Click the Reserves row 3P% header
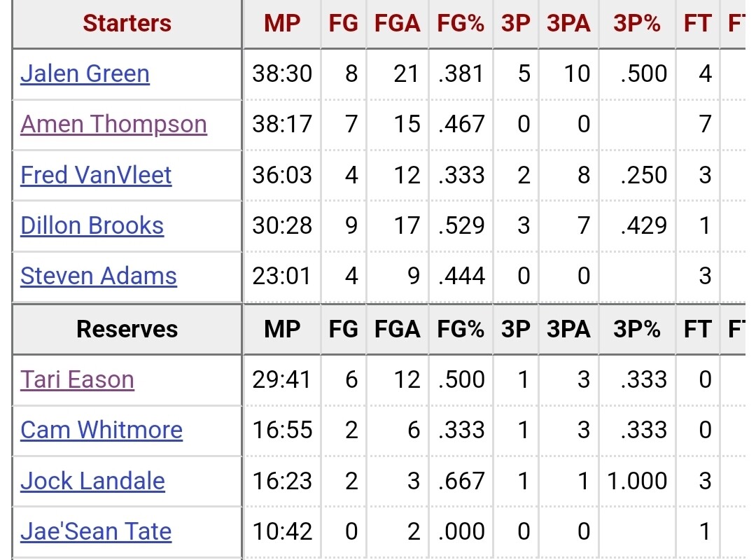The width and height of the screenshot is (756, 560). [637, 330]
